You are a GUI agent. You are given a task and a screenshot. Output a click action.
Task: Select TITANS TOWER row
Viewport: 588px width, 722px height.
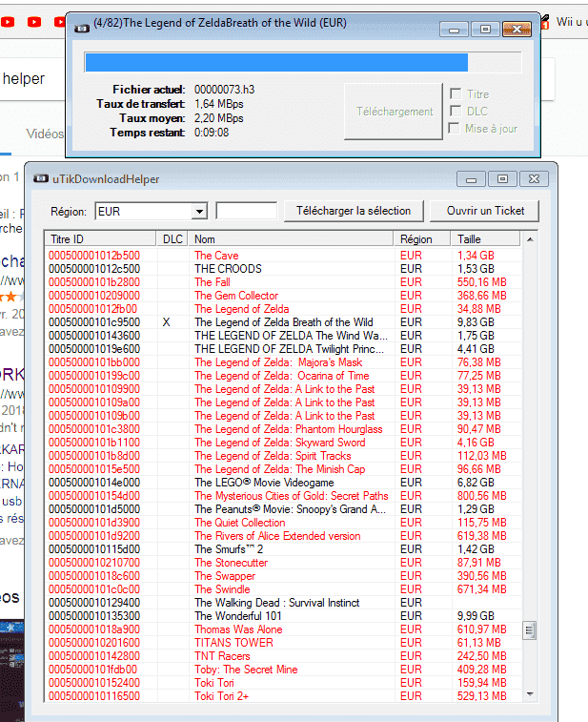click(283, 642)
